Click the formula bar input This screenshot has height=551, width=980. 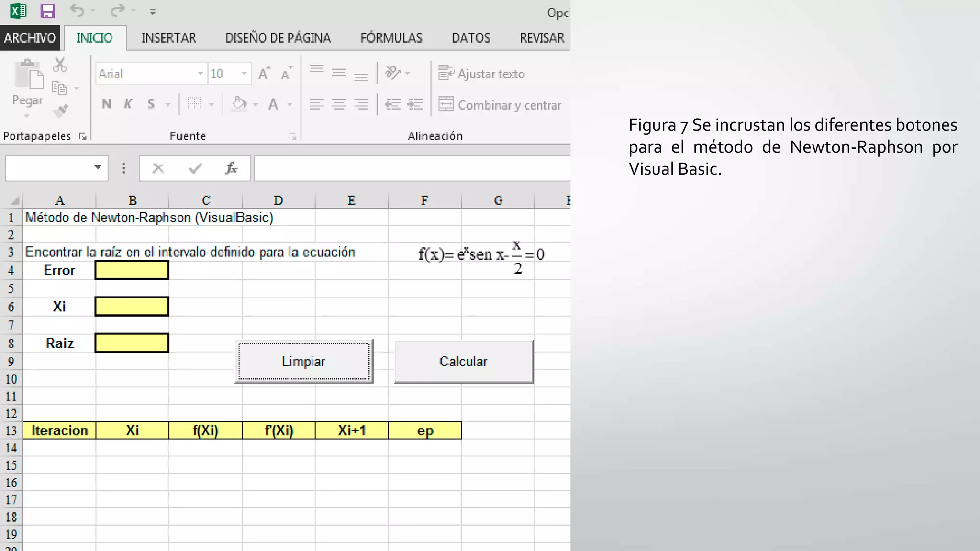412,168
